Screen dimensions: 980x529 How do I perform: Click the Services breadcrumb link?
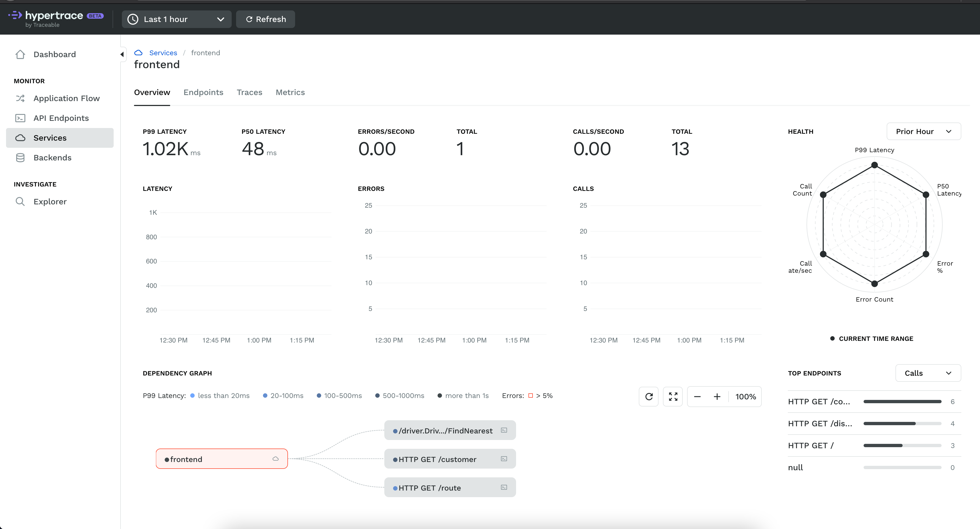click(x=163, y=52)
